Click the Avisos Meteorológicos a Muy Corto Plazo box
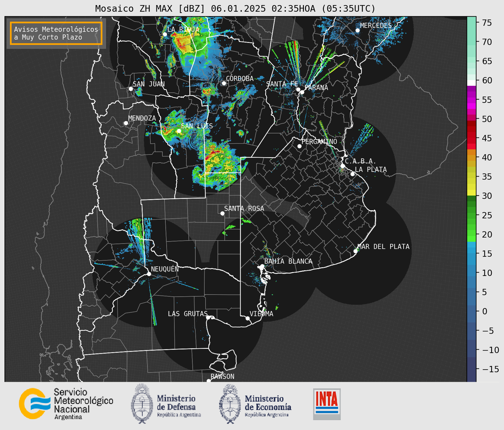Screen dimensions: 504x430 click(56, 33)
